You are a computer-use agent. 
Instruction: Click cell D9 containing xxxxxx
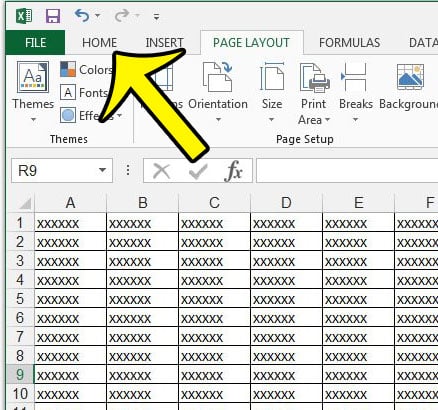click(x=286, y=375)
